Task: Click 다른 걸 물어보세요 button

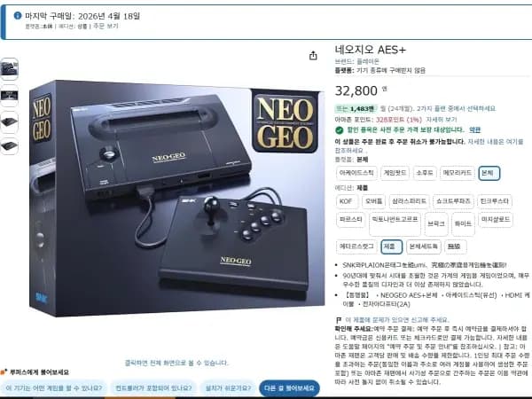Action: 289,387
